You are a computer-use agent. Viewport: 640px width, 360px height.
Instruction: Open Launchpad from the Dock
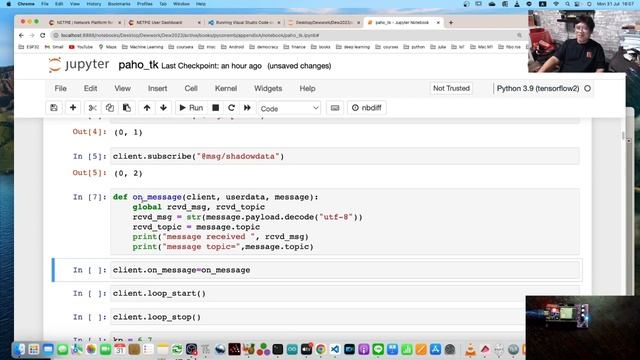coord(34,349)
